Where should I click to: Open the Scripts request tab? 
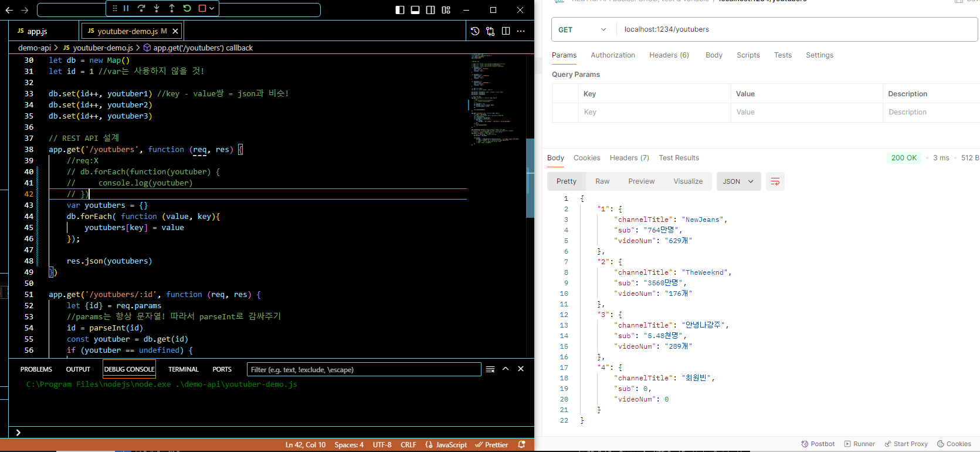pos(748,55)
